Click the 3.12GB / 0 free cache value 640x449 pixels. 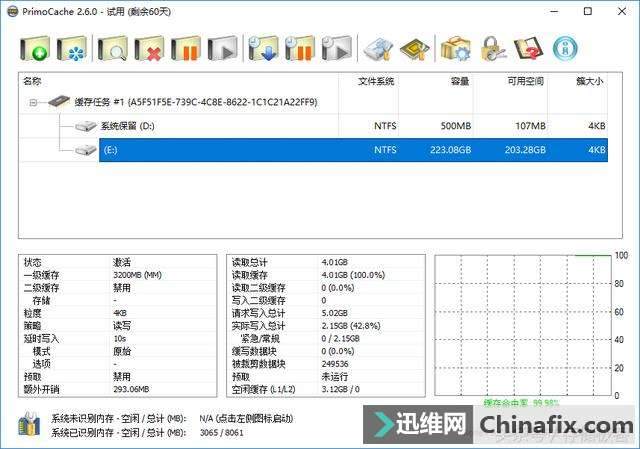pos(340,389)
